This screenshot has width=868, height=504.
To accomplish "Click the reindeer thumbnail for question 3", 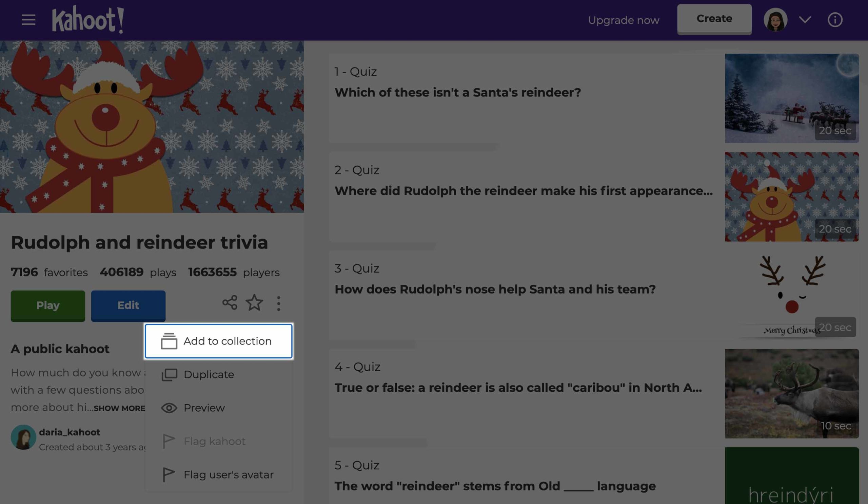I will 791,294.
